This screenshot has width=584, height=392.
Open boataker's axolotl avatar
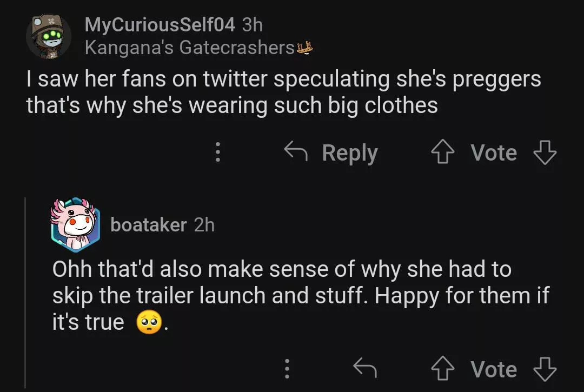click(x=76, y=224)
